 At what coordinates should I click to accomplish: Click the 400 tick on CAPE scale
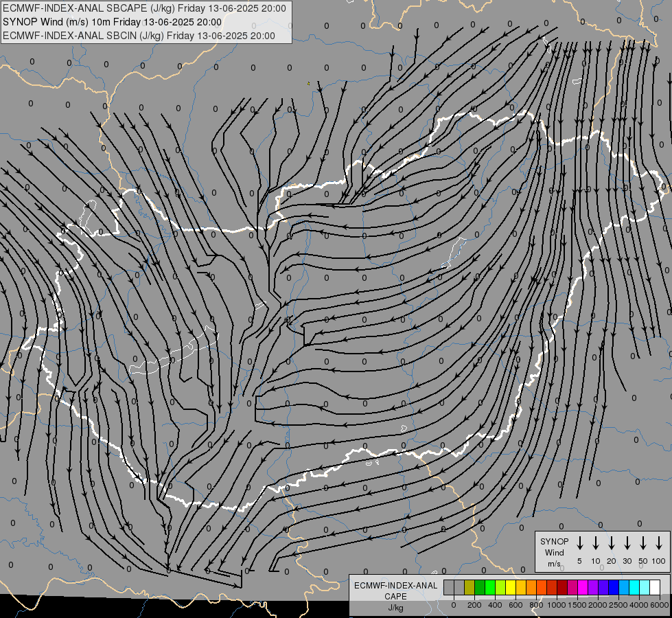pyautogui.click(x=495, y=605)
